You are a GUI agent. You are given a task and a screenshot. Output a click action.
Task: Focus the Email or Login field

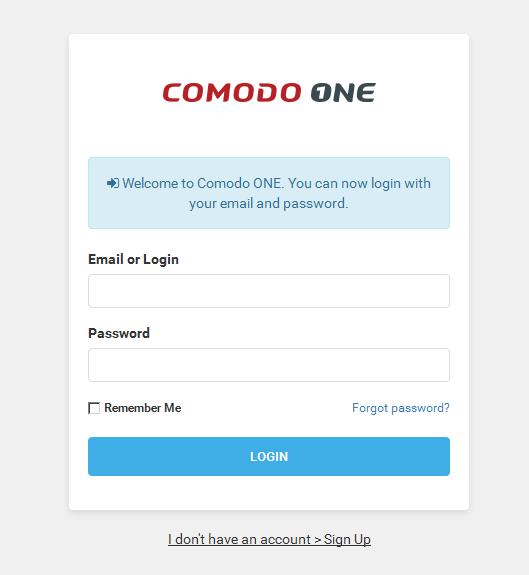pyautogui.click(x=269, y=291)
